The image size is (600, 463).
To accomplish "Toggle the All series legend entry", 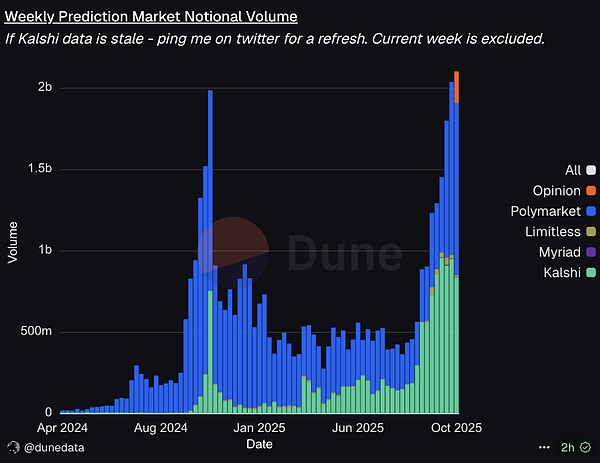I will (x=572, y=170).
